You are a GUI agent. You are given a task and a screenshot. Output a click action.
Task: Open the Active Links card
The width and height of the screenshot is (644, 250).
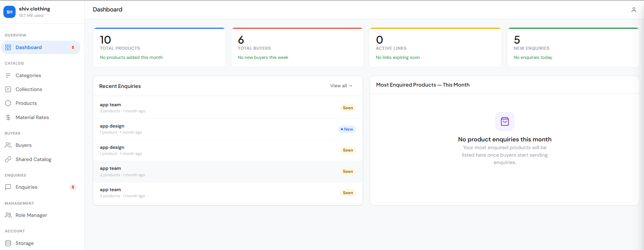pos(435,48)
